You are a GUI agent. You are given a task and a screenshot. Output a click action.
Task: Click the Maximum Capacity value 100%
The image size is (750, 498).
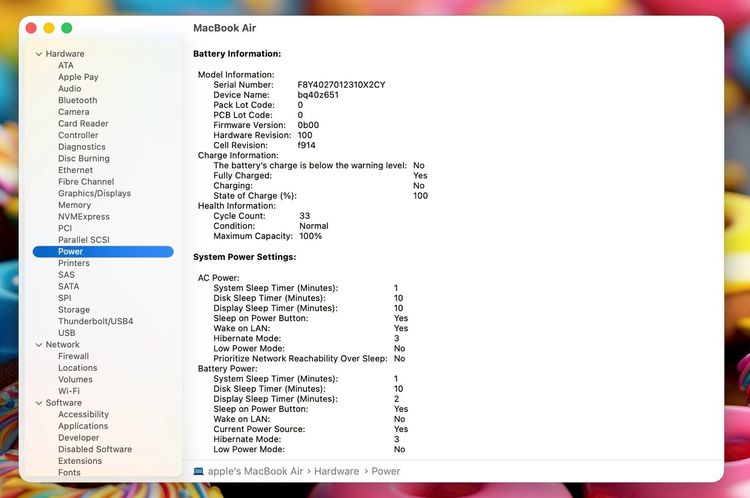310,236
